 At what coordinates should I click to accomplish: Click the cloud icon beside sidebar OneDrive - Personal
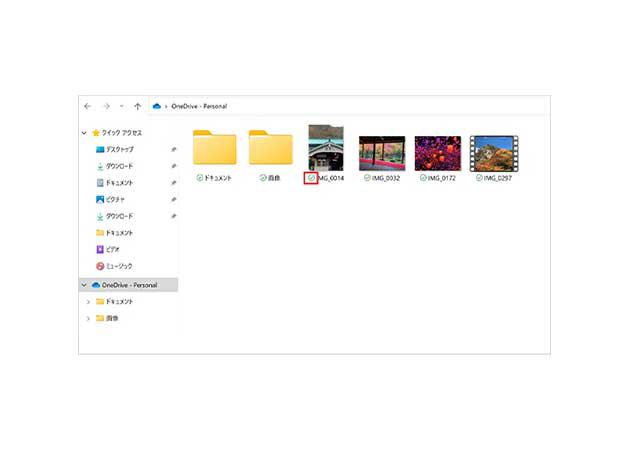pos(96,285)
